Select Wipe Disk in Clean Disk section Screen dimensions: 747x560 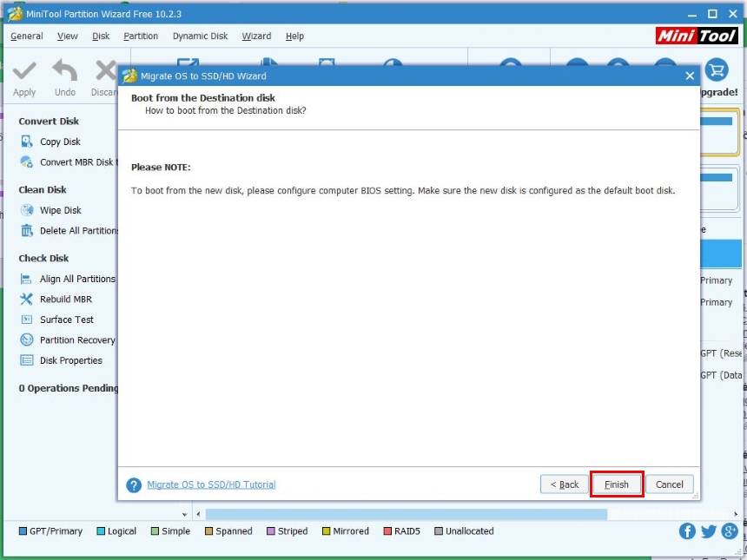60,210
